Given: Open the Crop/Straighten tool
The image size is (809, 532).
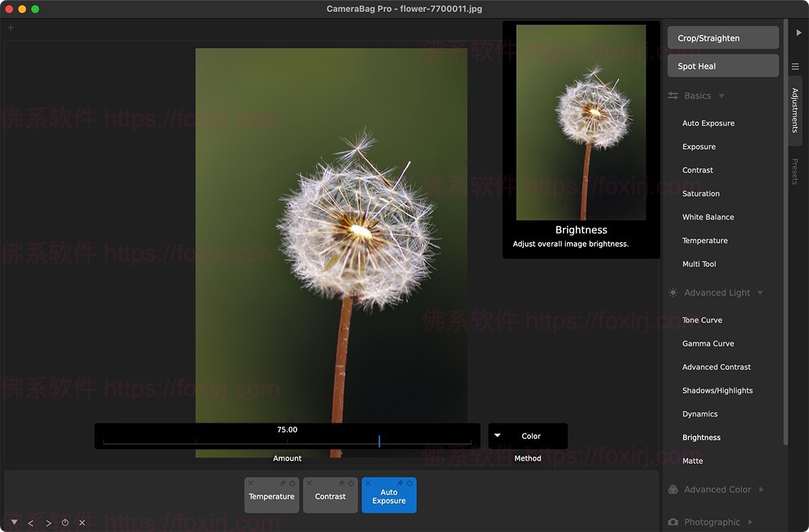Looking at the screenshot, I should [x=722, y=37].
